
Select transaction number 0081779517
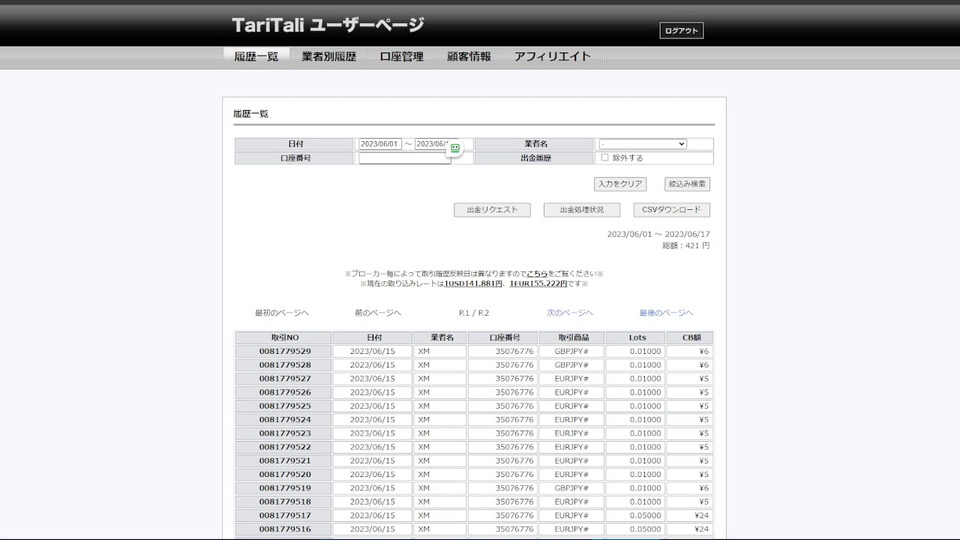(285, 516)
